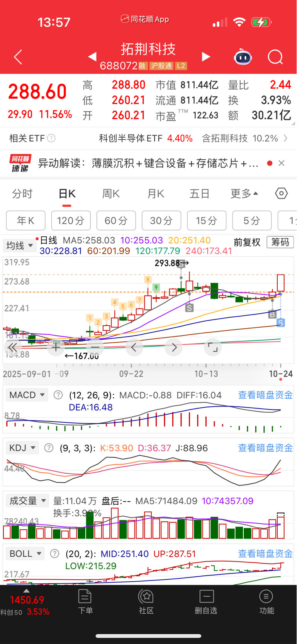297x644 pixels.
Task: Expand the 科创50 index bar
Action: (25, 602)
